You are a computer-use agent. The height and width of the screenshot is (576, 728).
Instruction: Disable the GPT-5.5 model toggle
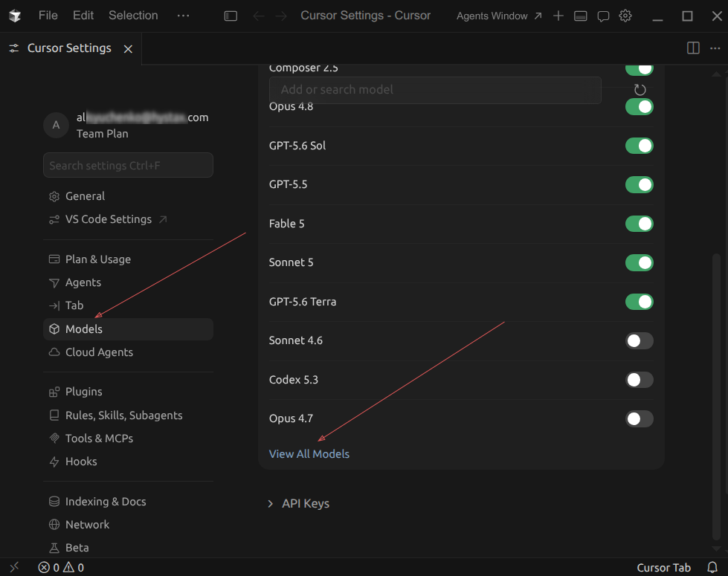pyautogui.click(x=640, y=185)
